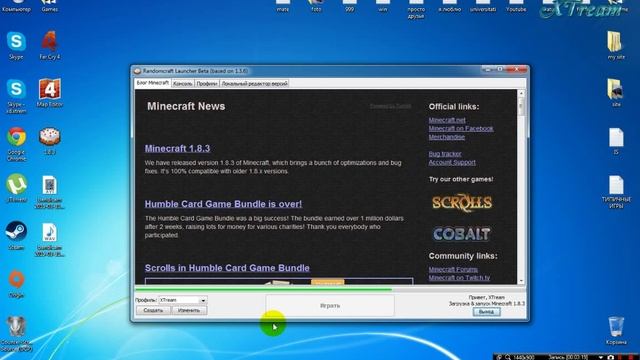Image resolution: width=640 pixels, height=360 pixels.
Task: Open the Bug tracker link
Action: pos(445,154)
